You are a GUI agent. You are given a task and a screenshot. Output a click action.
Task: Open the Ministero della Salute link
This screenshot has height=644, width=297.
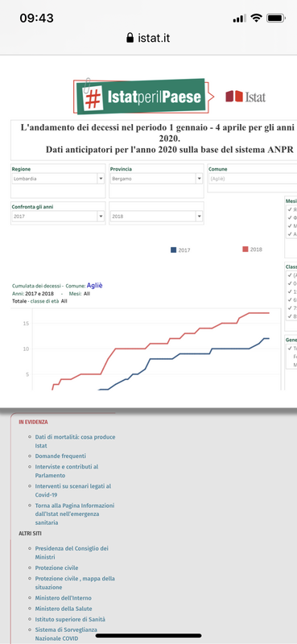click(64, 609)
